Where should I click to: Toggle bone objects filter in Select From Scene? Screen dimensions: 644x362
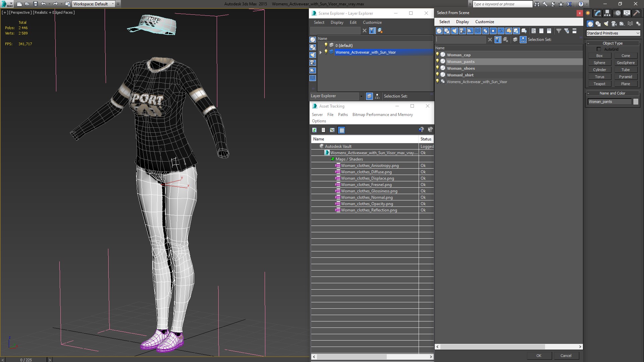501,31
